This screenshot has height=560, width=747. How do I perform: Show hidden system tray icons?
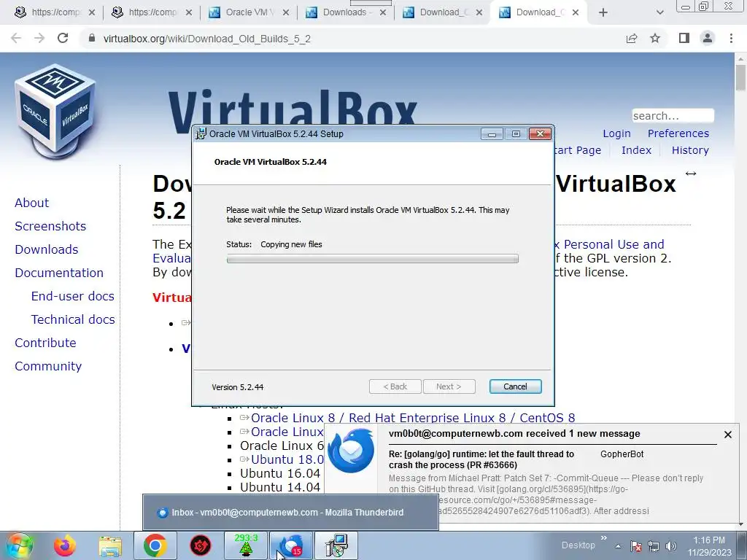[618, 547]
